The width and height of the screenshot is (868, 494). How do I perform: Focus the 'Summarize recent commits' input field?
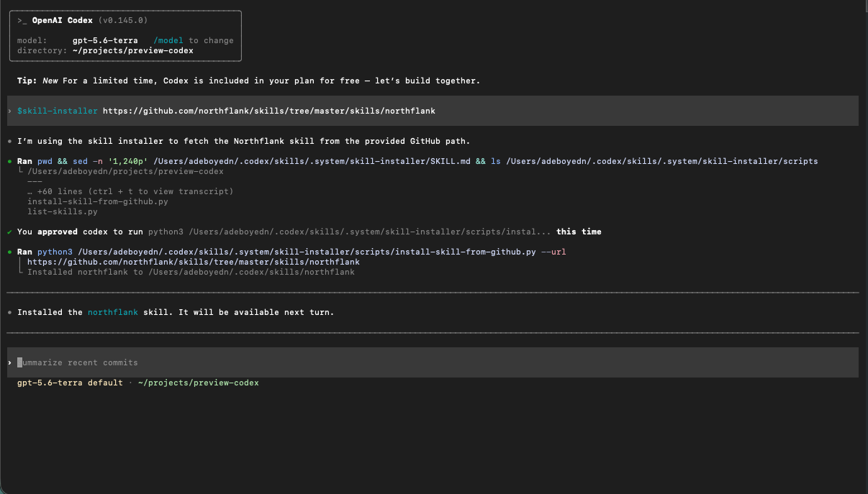pos(433,362)
